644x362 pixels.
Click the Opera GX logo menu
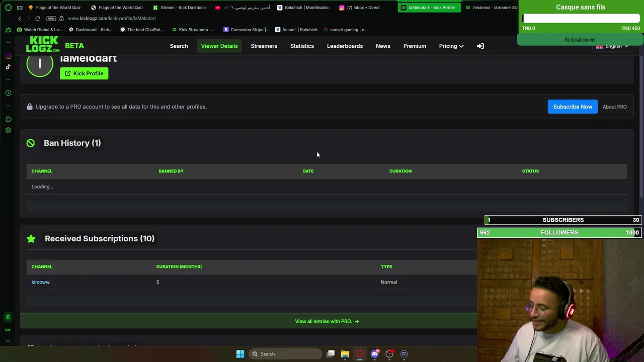coord(8,8)
